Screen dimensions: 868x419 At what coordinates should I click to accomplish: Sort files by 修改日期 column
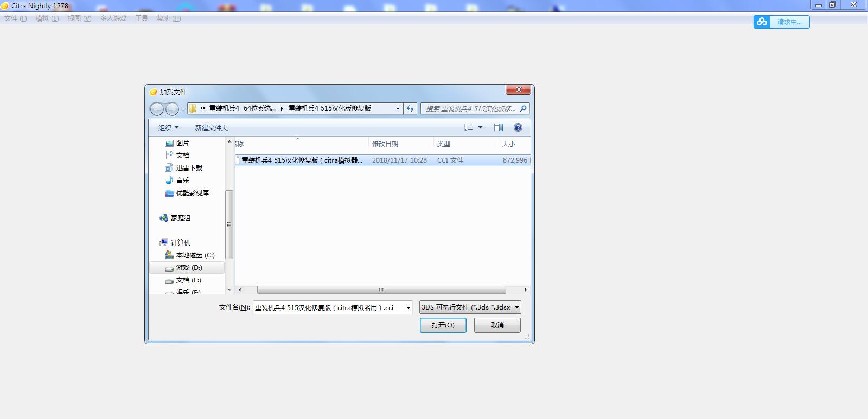tap(385, 144)
